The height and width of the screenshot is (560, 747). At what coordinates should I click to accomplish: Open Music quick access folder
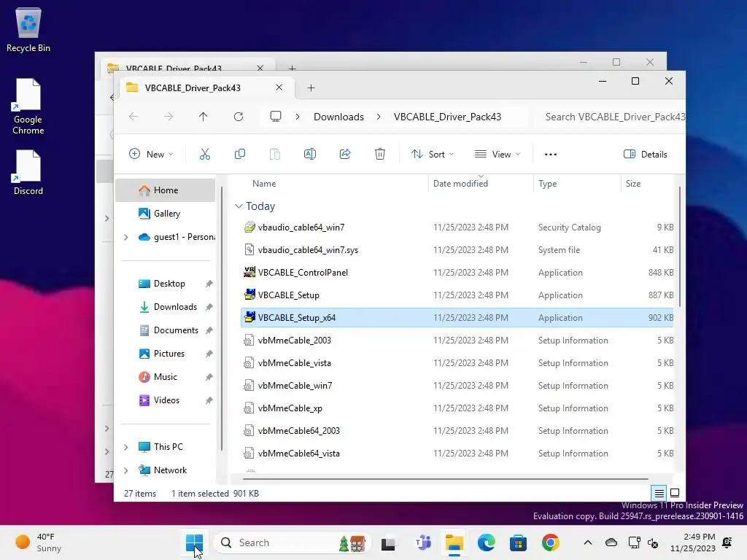click(x=166, y=377)
